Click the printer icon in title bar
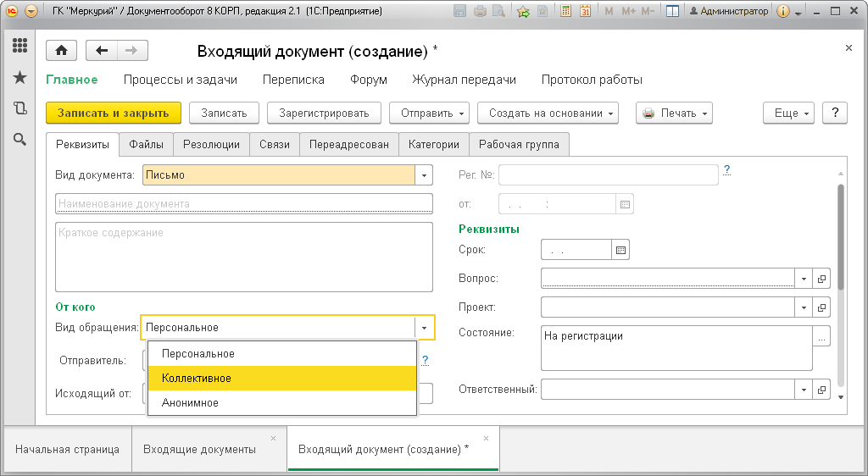The width and height of the screenshot is (868, 476). tap(480, 11)
